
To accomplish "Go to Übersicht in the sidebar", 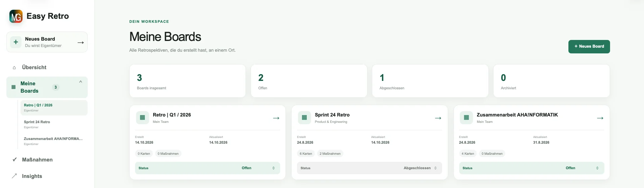I will pyautogui.click(x=47, y=67).
